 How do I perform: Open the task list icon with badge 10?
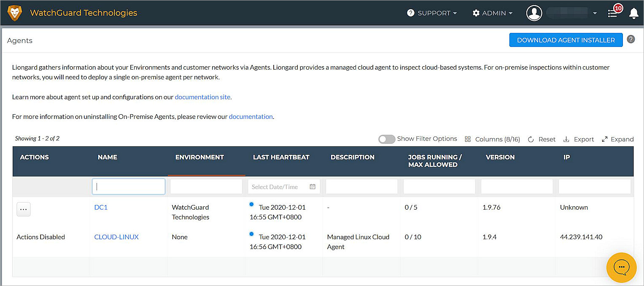(613, 13)
